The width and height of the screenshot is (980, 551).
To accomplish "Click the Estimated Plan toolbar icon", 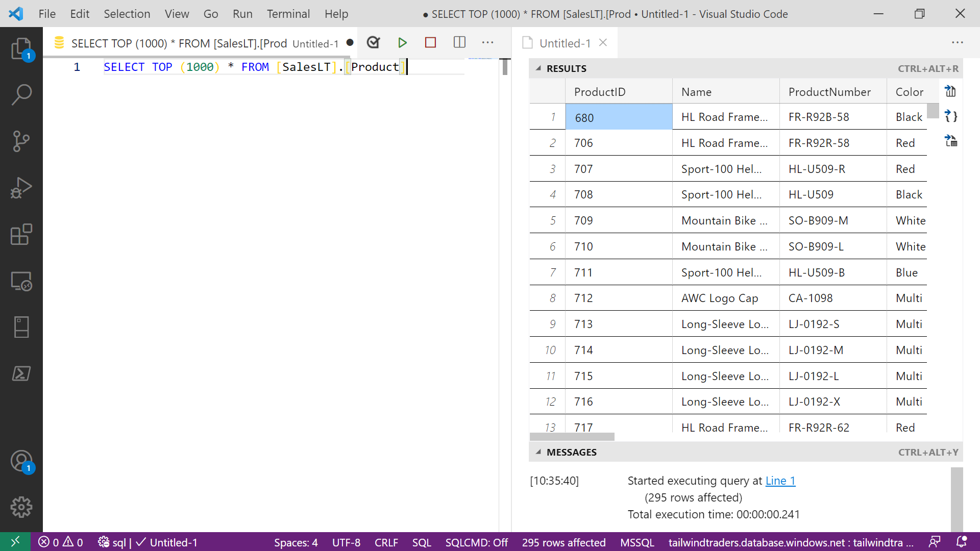I will point(374,43).
